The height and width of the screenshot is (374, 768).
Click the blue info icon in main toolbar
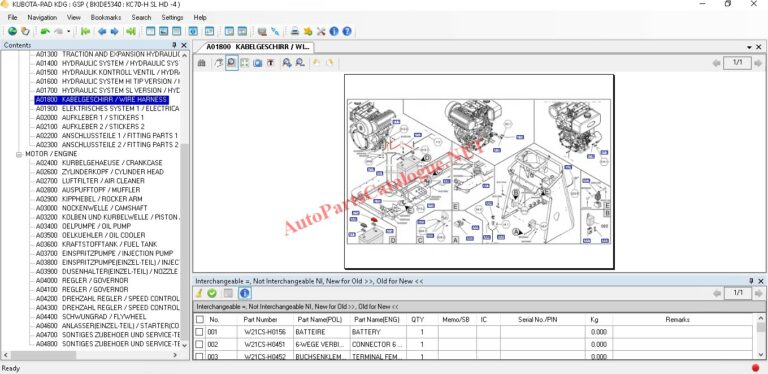(334, 31)
